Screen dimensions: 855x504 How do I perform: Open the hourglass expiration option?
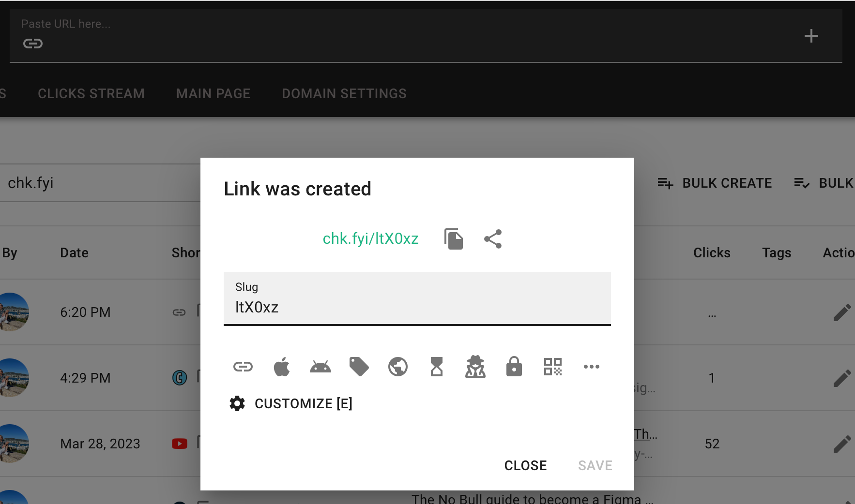click(437, 367)
